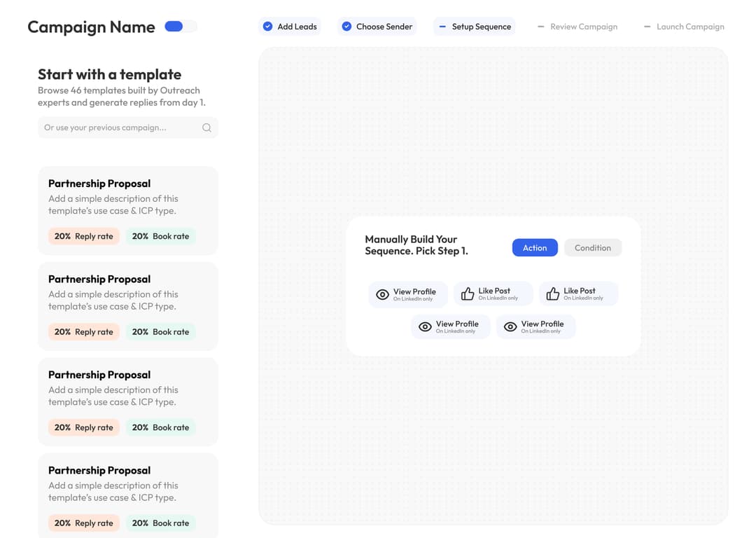Image resolution: width=756 pixels, height=538 pixels.
Task: Click the thumbs-up icon on first Like Post
Action: [x=468, y=294]
